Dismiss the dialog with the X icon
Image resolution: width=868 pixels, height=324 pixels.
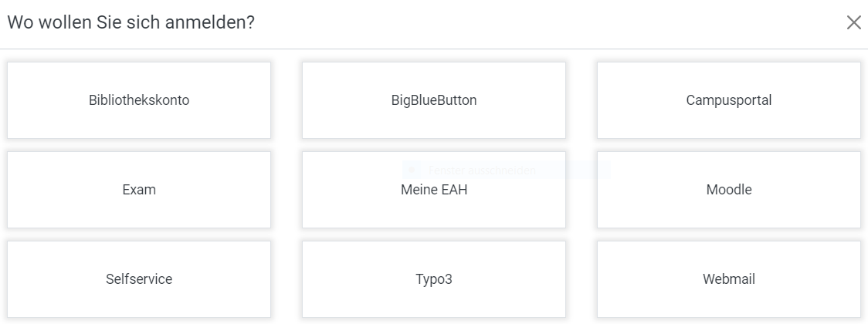pos(853,22)
